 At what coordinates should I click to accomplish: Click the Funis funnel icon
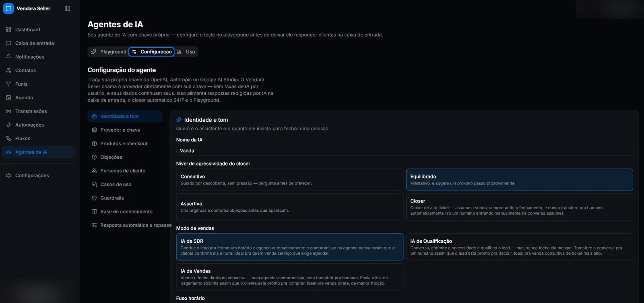coord(8,84)
